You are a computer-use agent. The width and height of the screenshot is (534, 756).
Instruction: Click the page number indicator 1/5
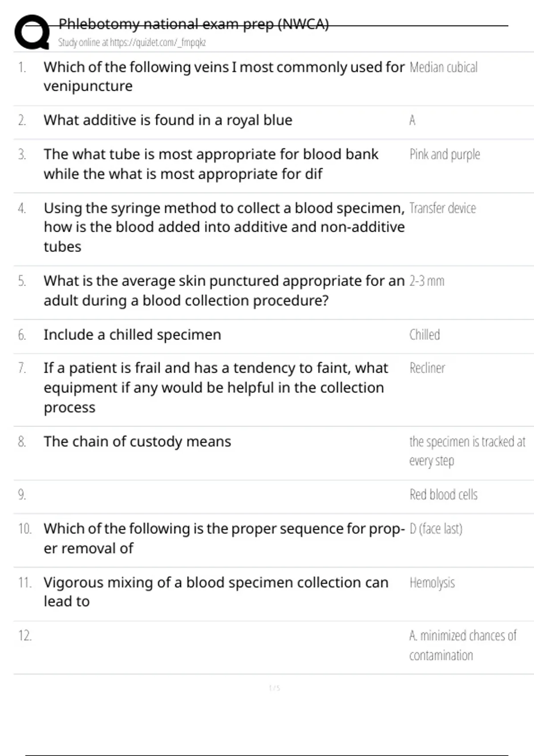[275, 688]
